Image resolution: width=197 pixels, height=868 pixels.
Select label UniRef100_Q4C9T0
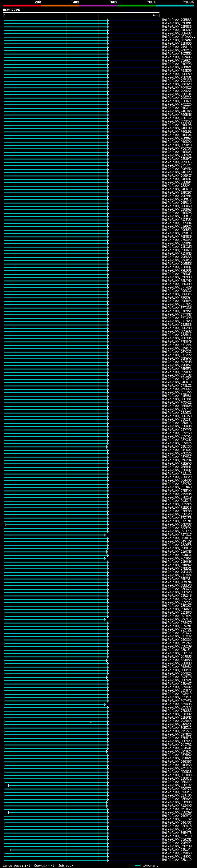177,816
